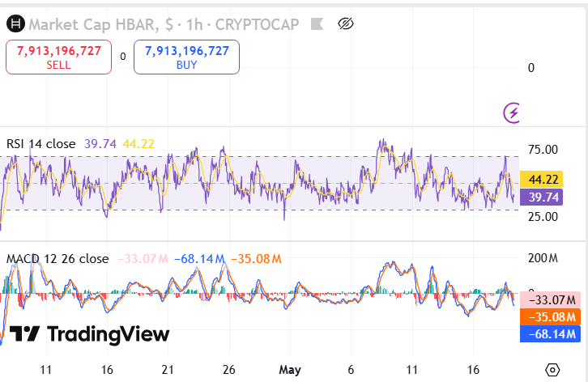Click the BUY 7,913,196,727 button
588x382 pixels.
click(x=186, y=57)
